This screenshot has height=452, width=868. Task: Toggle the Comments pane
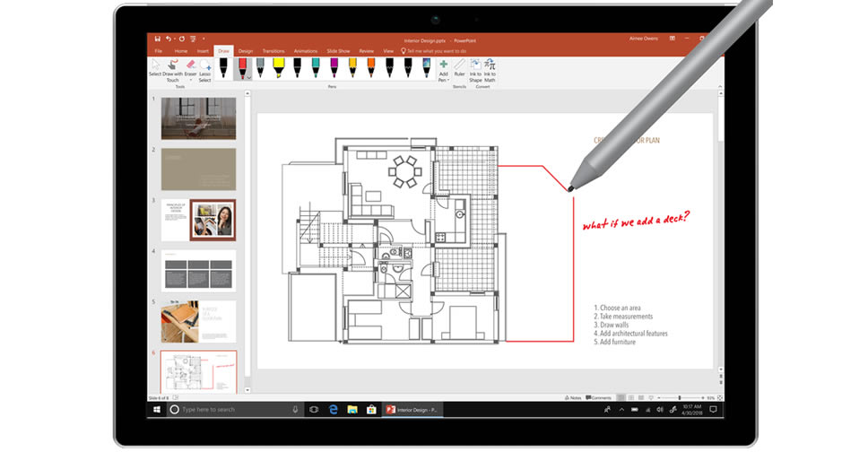click(598, 397)
